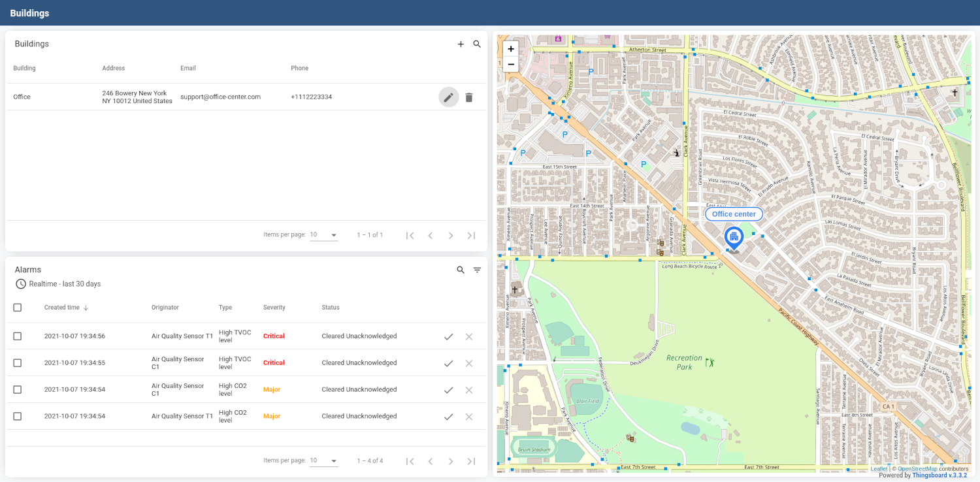980x482 pixels.
Task: Delete the Office building row
Action: coord(468,97)
